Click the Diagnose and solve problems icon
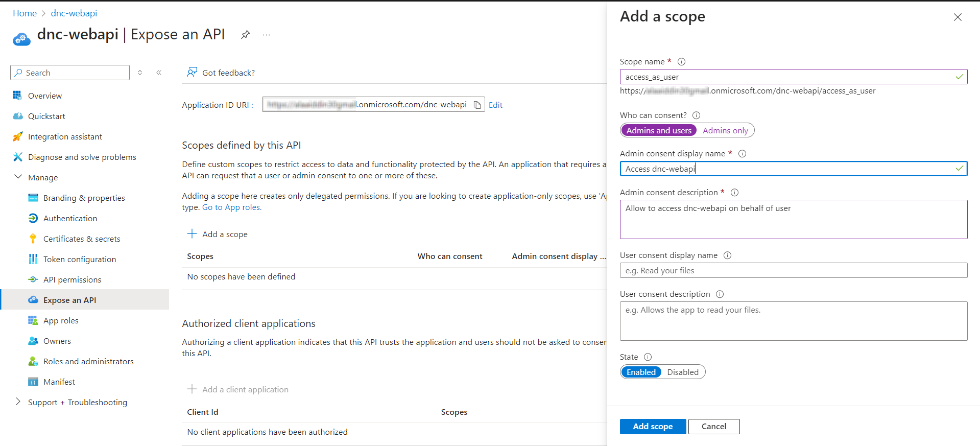Screen dimensions: 980x446 (17, 157)
